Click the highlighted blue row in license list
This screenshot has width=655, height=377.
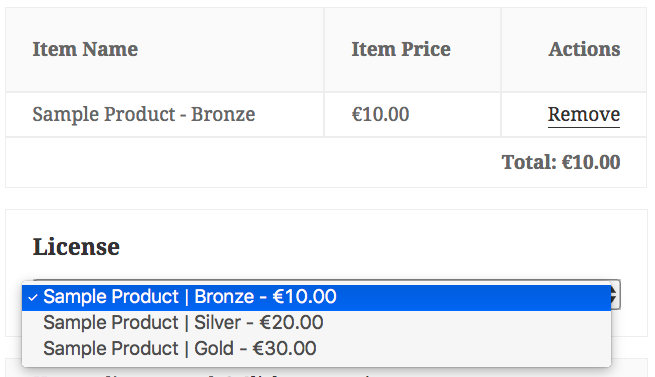(317, 297)
